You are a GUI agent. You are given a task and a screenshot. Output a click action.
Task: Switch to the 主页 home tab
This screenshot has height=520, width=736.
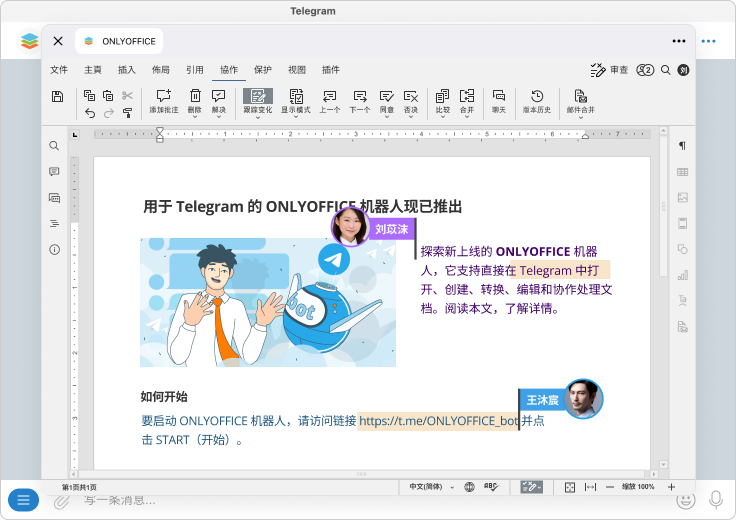[92, 70]
